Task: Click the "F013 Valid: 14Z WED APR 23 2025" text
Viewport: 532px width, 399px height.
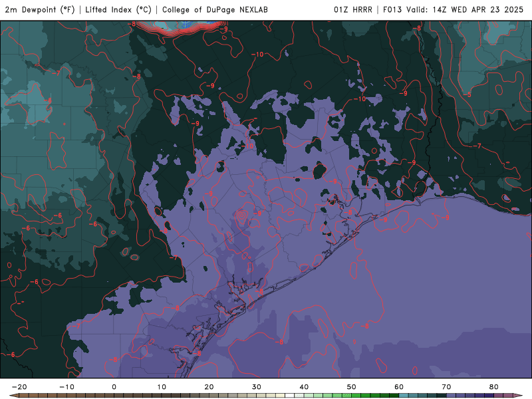Action: [x=454, y=10]
